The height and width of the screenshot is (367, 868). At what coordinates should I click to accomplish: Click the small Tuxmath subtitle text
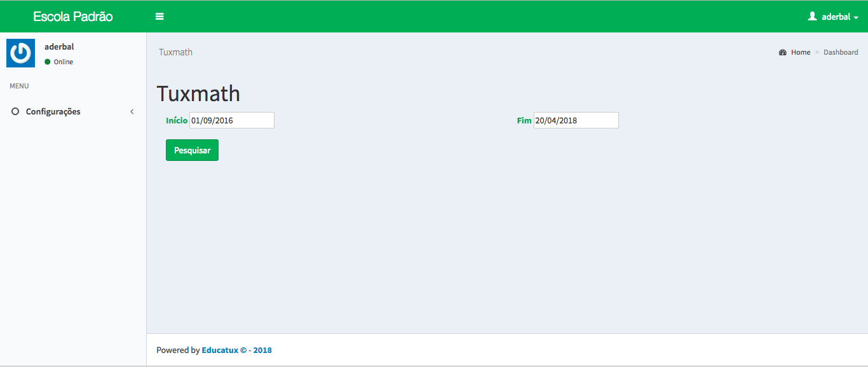tap(175, 52)
